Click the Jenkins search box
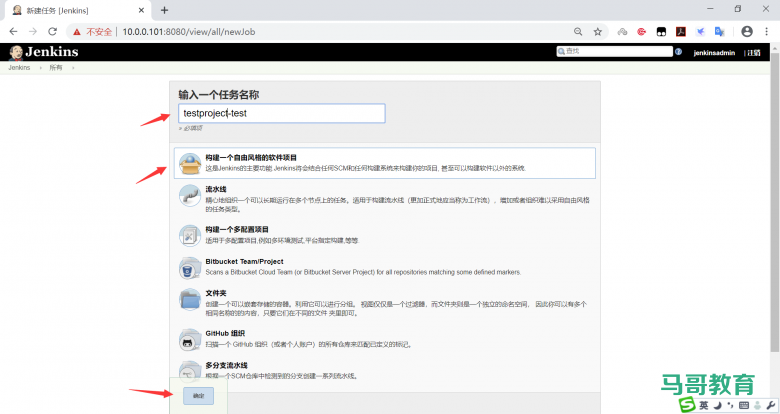This screenshot has height=414, width=780. (x=614, y=51)
